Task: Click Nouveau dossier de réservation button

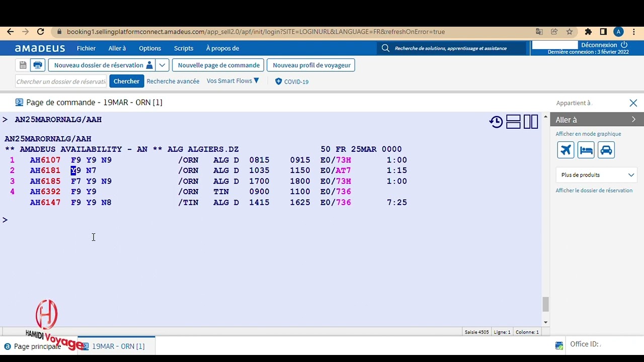Action: 102,65
